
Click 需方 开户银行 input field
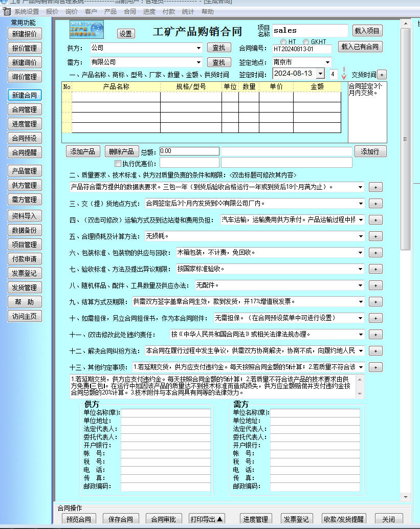coord(315,445)
